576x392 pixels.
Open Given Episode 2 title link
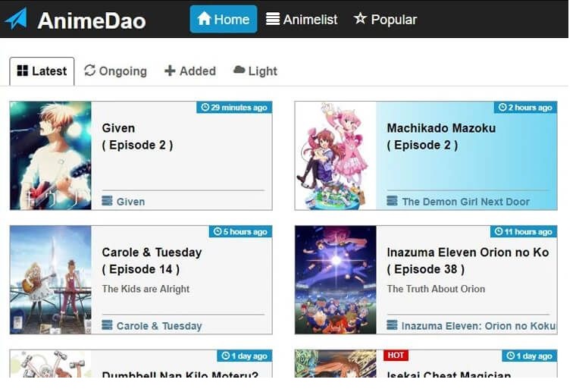(137, 136)
